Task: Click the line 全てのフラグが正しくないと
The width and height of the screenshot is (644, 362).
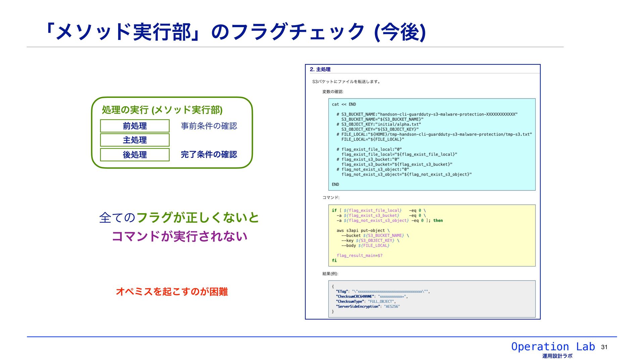Action: (179, 218)
